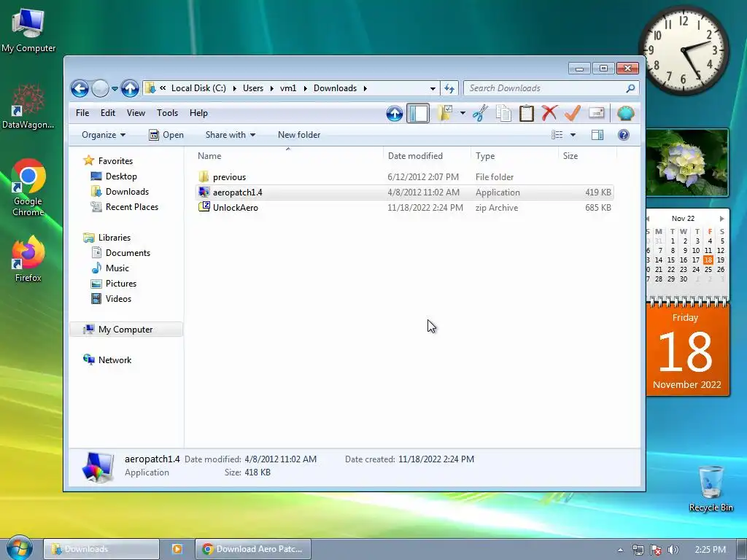Select Network in the navigation pane
This screenshot has width=747, height=560.
tap(107, 359)
